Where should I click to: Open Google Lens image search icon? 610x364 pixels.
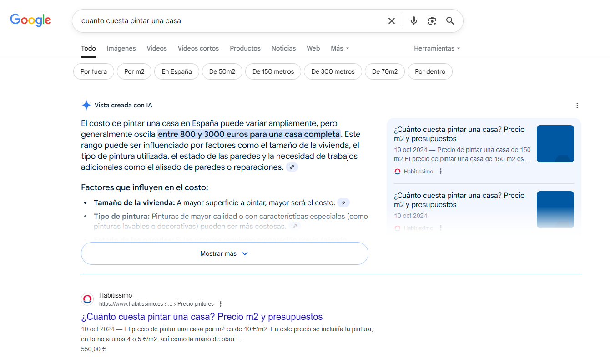(x=432, y=21)
